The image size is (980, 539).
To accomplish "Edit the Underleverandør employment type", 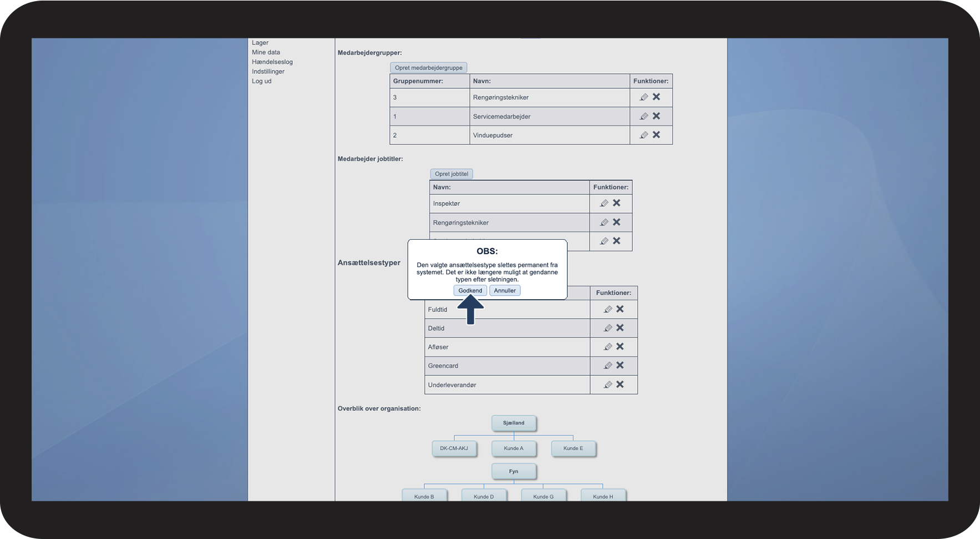I will 608,385.
